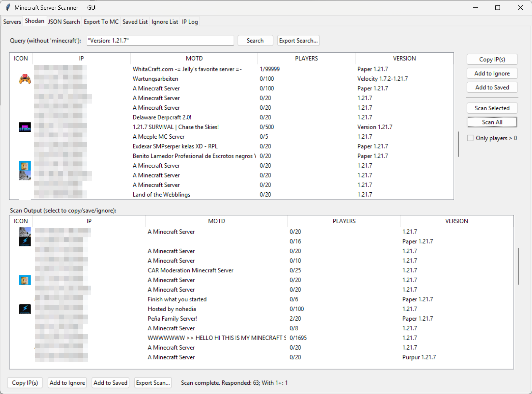The width and height of the screenshot is (532, 394).
Task: Maximize the Minecraft Server Scanner window
Action: (x=498, y=7)
